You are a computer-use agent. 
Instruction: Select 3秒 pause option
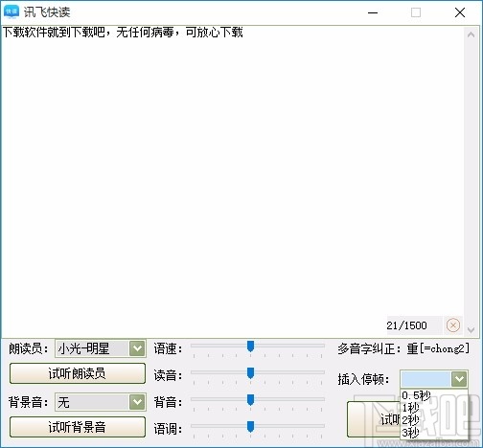[x=434, y=433]
